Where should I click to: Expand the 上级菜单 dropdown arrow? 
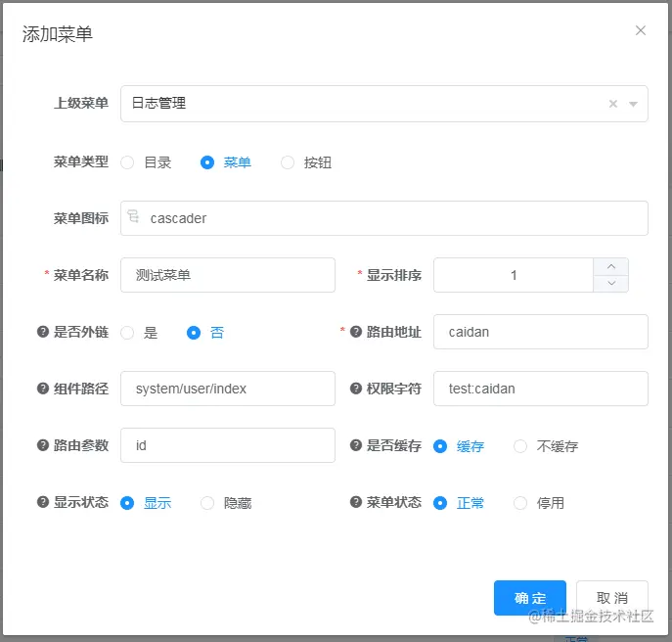(x=633, y=104)
